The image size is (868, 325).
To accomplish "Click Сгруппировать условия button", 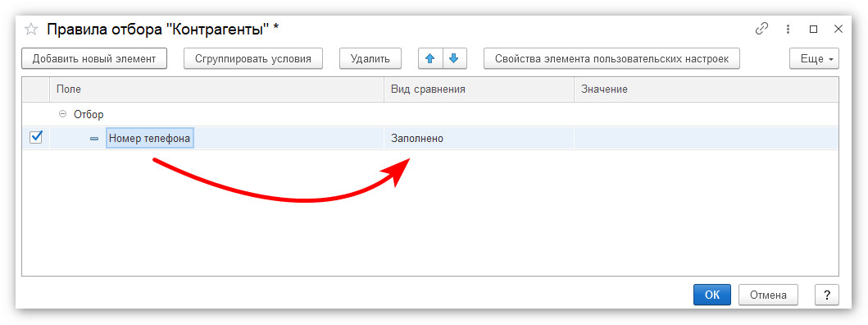I will click(253, 59).
